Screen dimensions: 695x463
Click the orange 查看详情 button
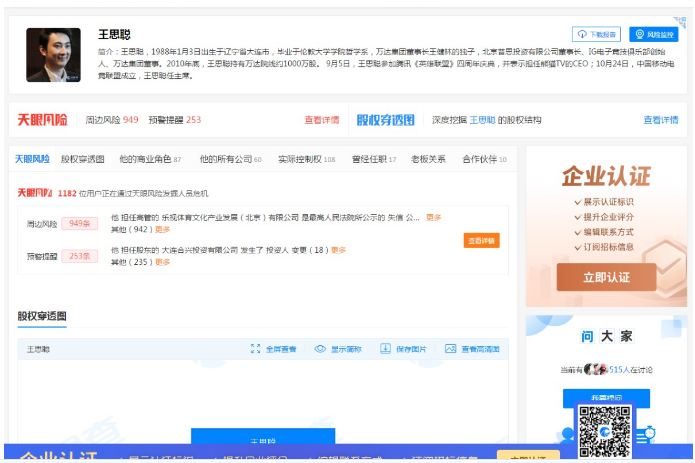482,241
